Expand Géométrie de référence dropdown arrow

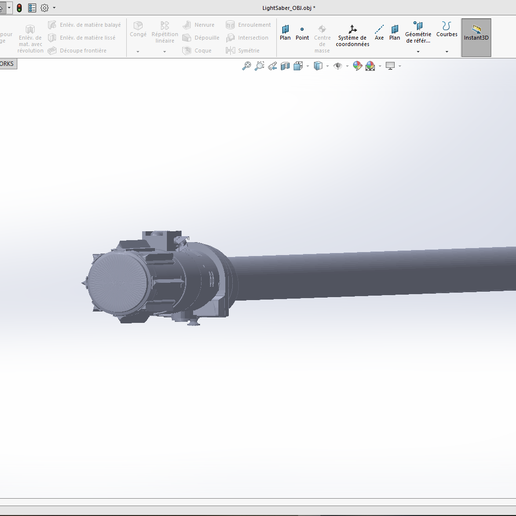click(x=418, y=52)
